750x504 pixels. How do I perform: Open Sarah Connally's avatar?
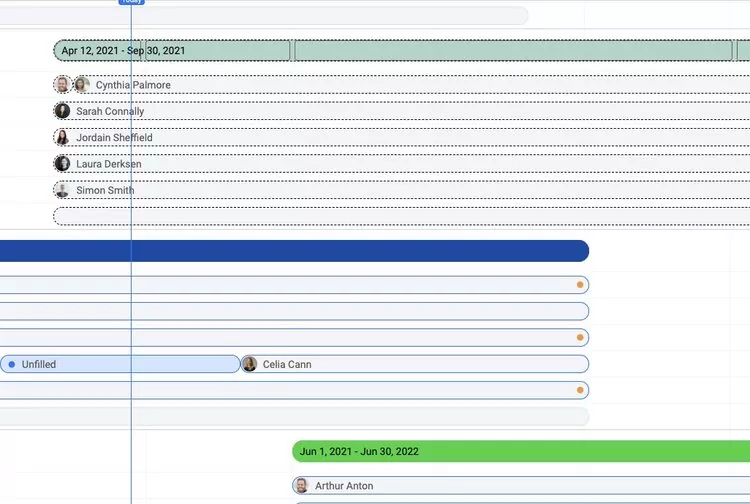[x=63, y=111]
